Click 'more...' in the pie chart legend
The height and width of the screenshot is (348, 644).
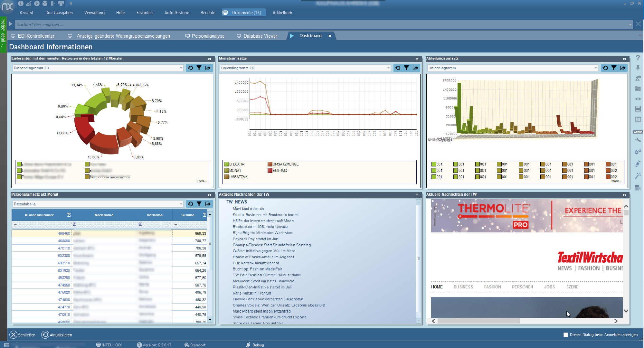(x=201, y=181)
